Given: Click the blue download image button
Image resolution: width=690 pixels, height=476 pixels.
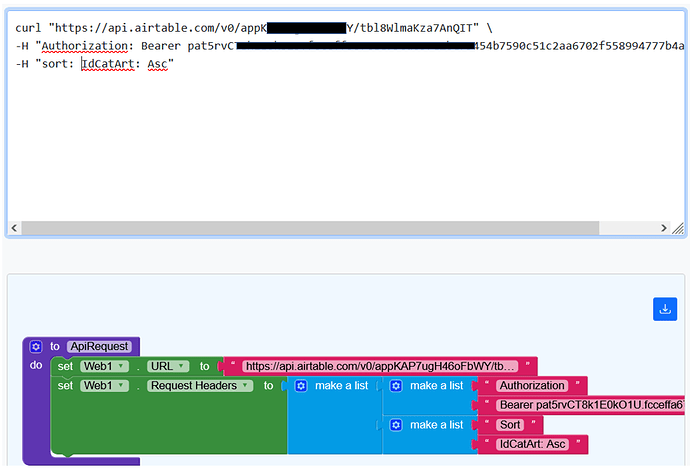Looking at the screenshot, I should click(665, 309).
